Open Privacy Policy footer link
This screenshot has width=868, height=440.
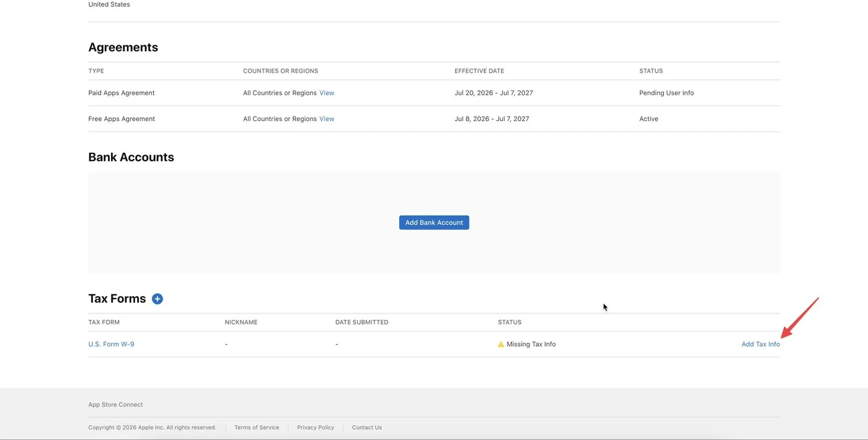click(x=316, y=428)
